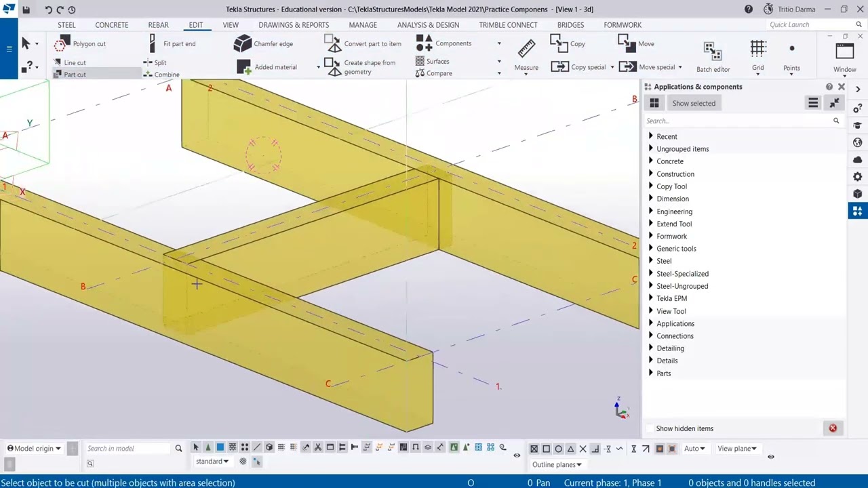Open the Surfaces tool
Image resolution: width=868 pixels, height=488 pixels.
433,61
